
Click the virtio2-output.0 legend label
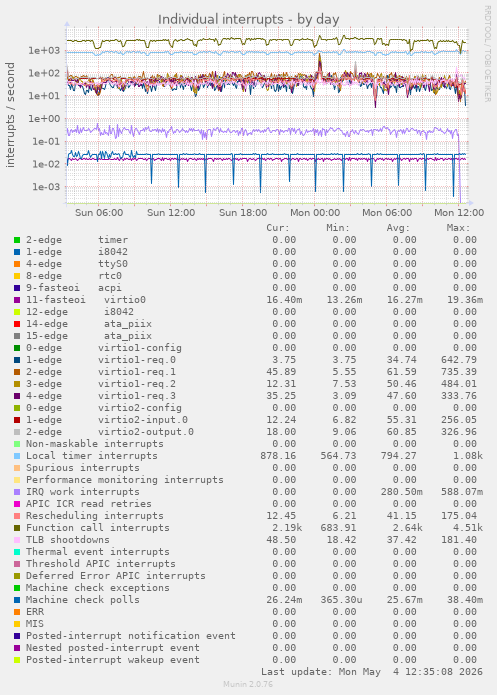pyautogui.click(x=146, y=432)
